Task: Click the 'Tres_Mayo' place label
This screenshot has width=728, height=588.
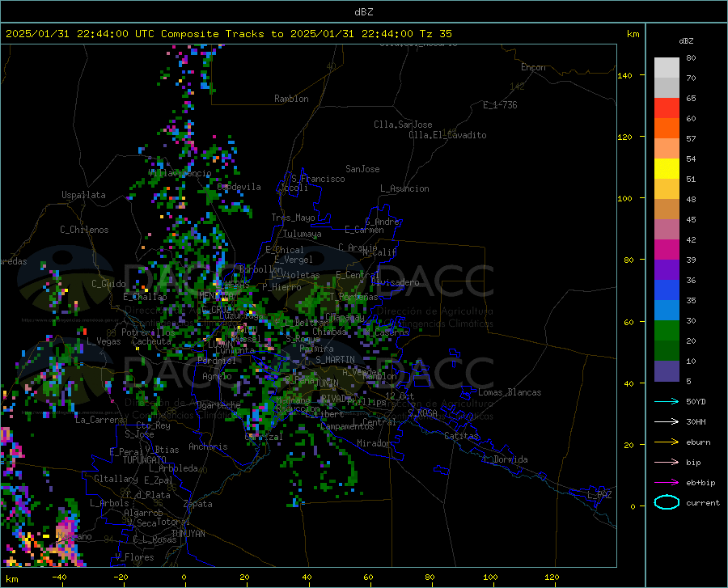Action: [293, 218]
